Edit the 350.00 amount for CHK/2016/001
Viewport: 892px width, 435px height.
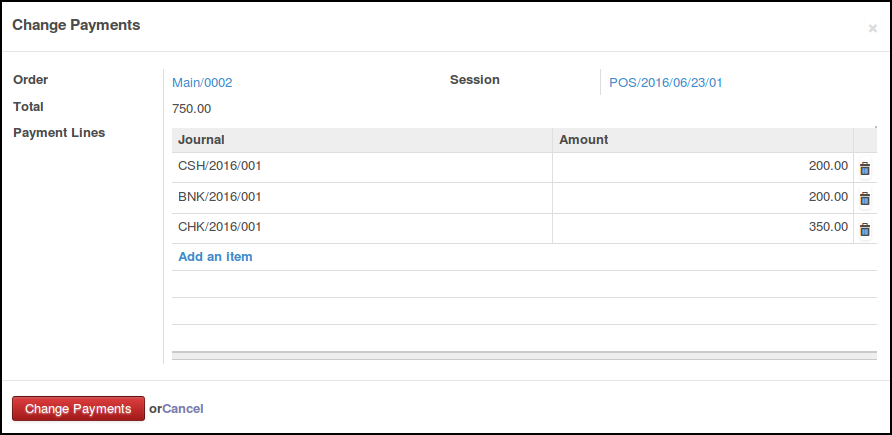point(703,228)
